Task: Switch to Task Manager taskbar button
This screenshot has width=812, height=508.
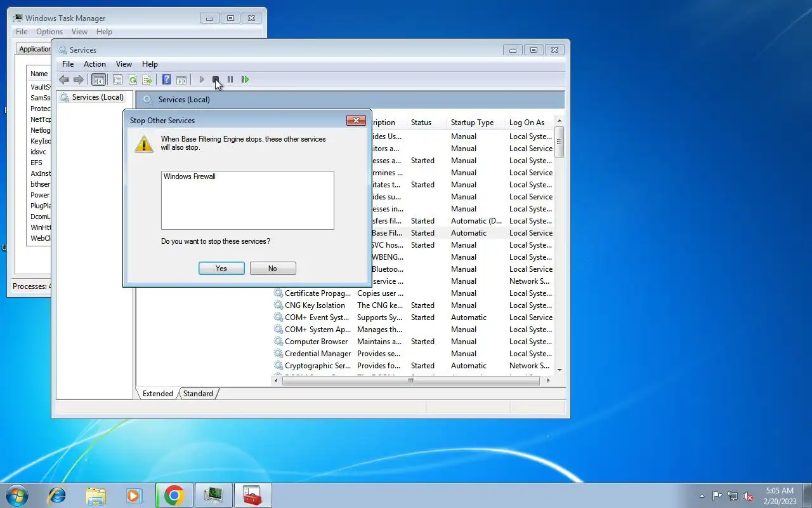Action: pyautogui.click(x=213, y=495)
